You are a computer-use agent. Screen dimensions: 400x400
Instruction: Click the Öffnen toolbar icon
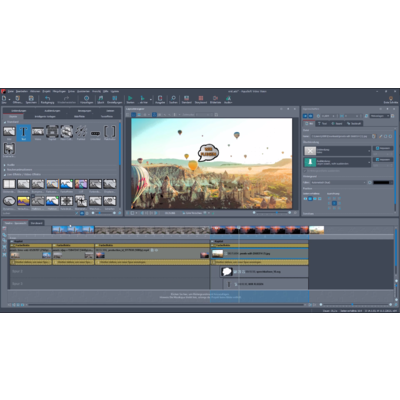click(18, 99)
